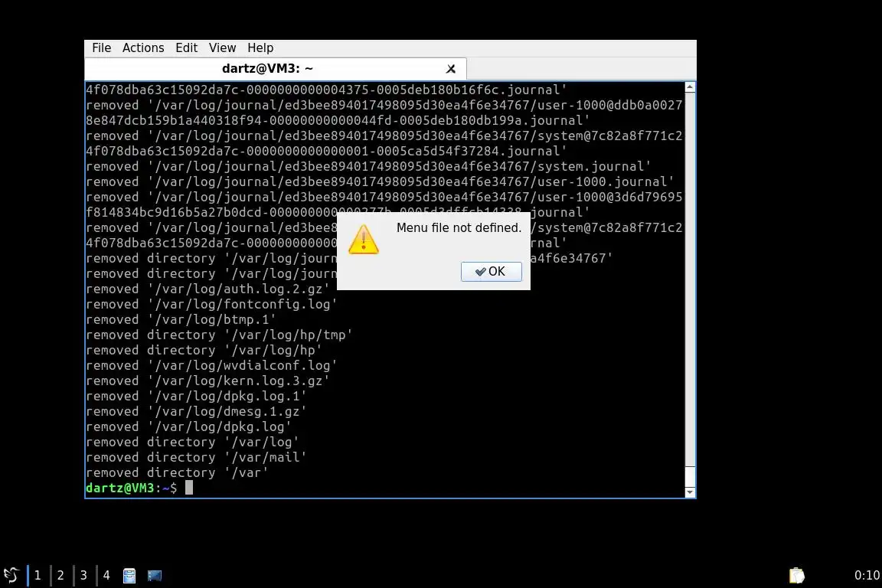Switch to workspace 4
Screen dimensions: 882x588
106,575
